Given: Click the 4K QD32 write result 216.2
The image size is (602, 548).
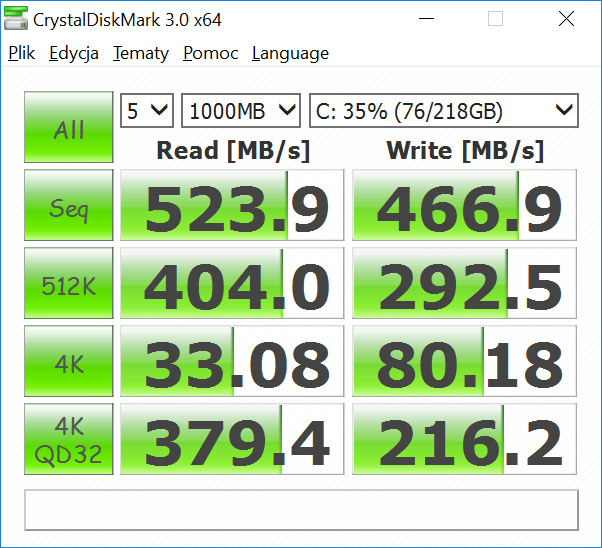Looking at the screenshot, I should 465,439.
